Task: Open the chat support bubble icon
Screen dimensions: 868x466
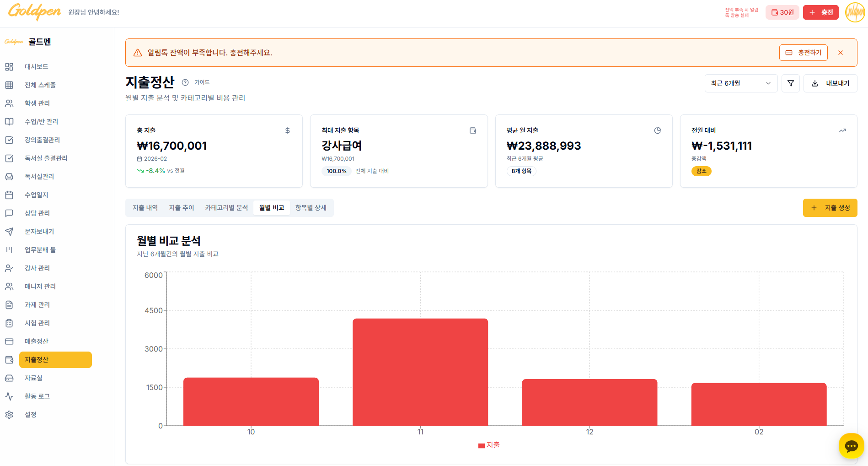Action: coord(851,445)
